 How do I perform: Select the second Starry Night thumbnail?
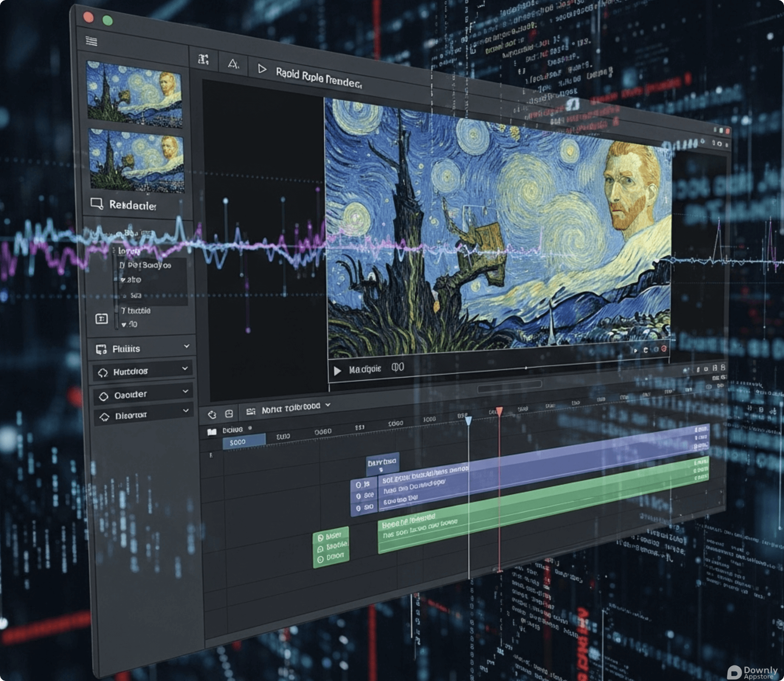tap(136, 161)
